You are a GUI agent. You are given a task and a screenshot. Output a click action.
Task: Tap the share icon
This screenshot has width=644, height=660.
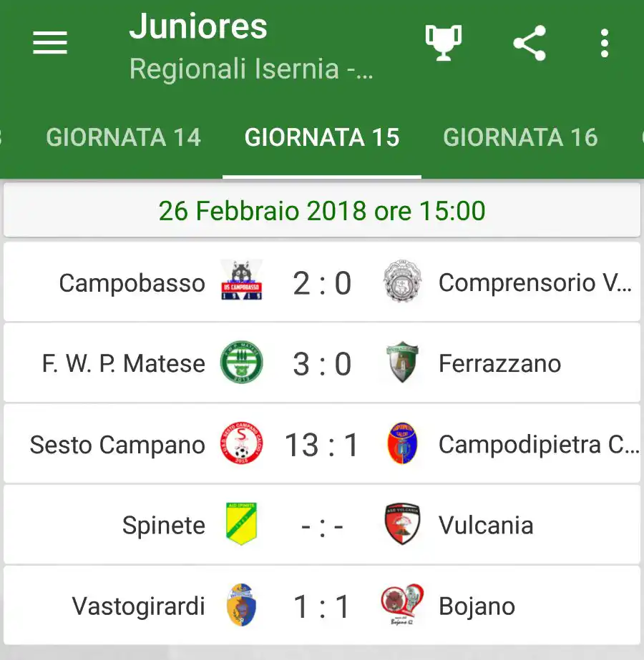pos(530,43)
